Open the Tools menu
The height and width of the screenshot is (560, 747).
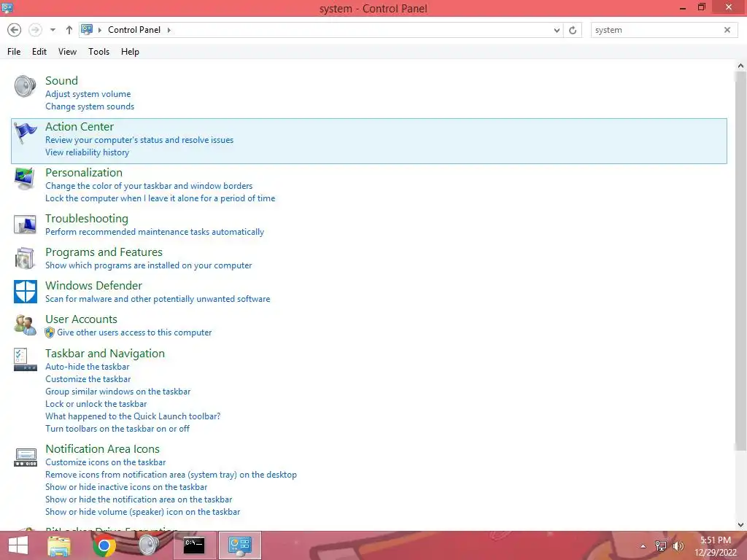98,52
